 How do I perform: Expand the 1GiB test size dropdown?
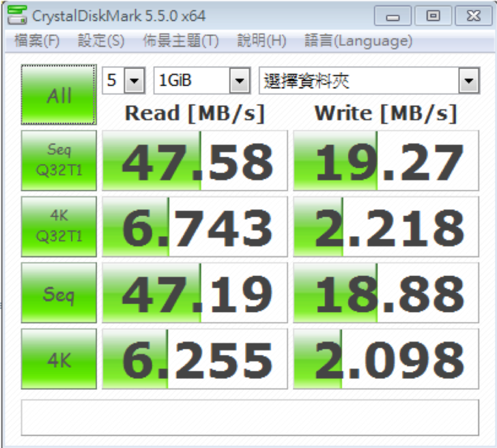pyautogui.click(x=201, y=82)
